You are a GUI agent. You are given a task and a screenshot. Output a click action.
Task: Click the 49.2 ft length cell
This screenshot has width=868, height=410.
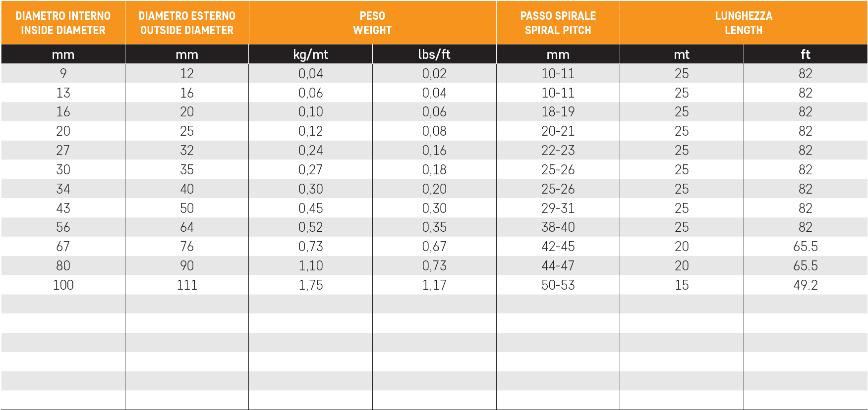806,285
